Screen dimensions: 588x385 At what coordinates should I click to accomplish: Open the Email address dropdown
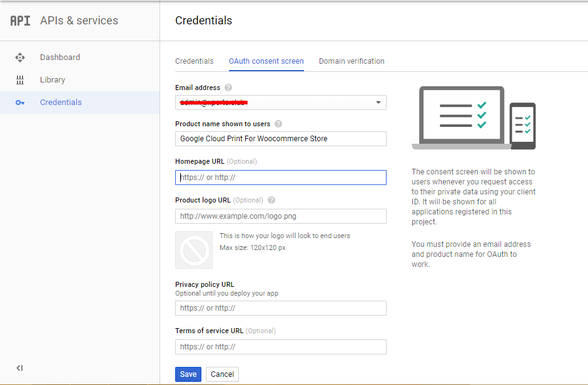coord(280,102)
